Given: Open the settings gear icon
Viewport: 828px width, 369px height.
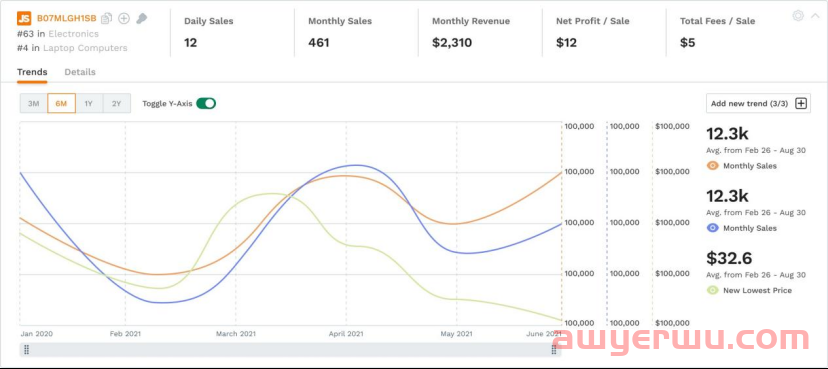Looking at the screenshot, I should point(798,16).
